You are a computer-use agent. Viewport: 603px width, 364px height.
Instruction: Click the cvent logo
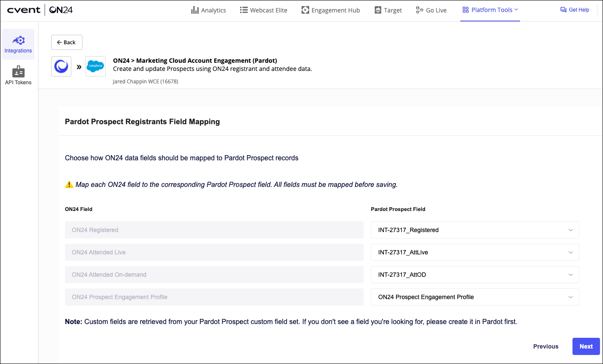click(24, 10)
